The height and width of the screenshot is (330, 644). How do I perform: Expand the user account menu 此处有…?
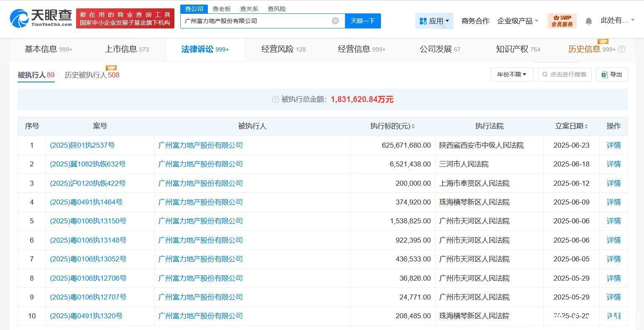[617, 20]
